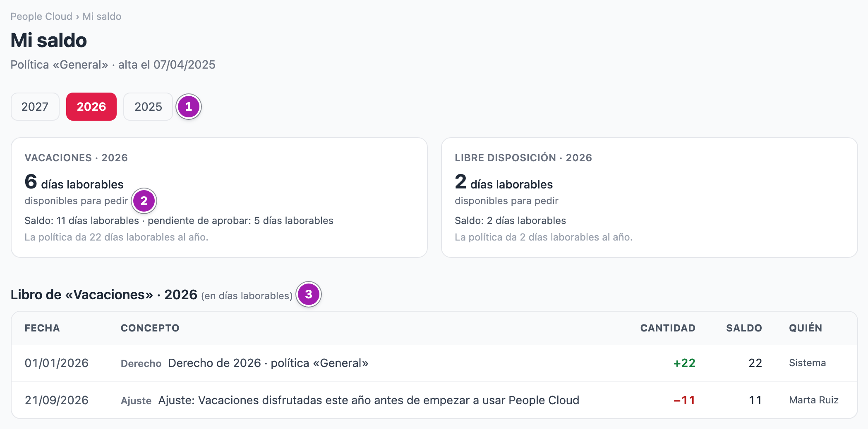Click the +22 quantity value
Screen dimensions: 868x429
[x=684, y=363]
